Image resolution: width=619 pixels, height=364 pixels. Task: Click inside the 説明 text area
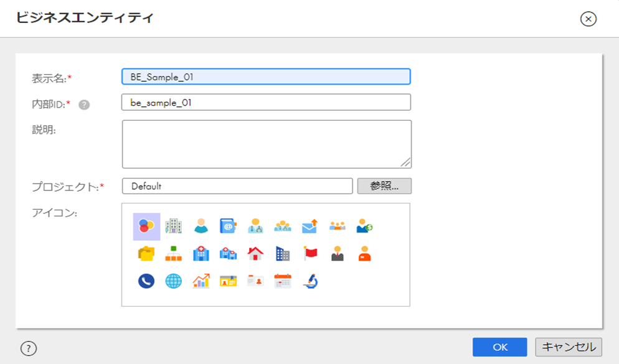(x=267, y=144)
